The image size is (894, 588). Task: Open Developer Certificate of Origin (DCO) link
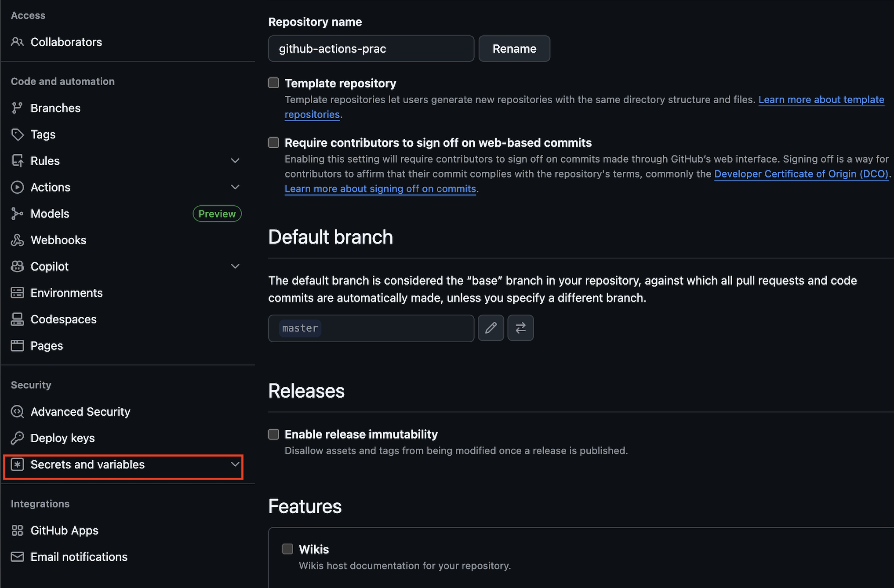801,174
